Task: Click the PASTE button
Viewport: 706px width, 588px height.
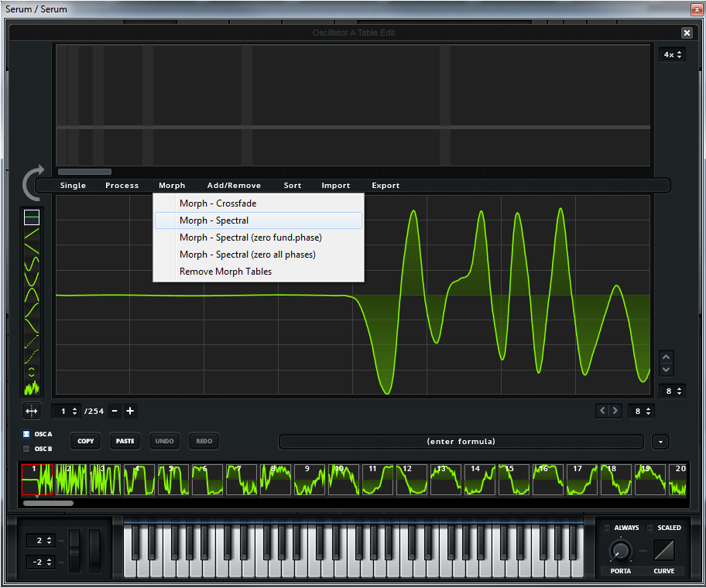Action: (125, 441)
